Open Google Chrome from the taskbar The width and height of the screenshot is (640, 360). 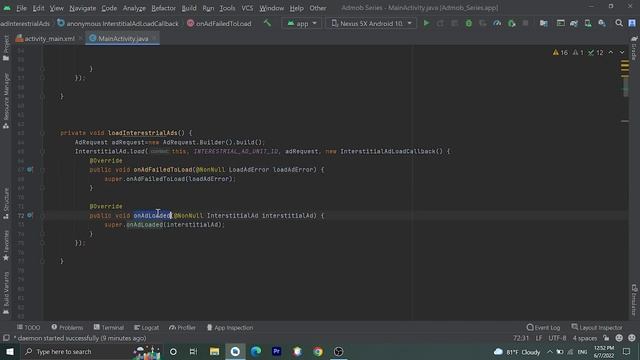click(318, 351)
